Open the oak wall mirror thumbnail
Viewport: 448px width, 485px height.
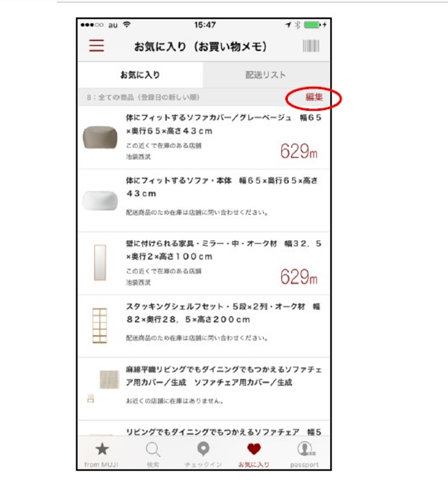(x=100, y=262)
